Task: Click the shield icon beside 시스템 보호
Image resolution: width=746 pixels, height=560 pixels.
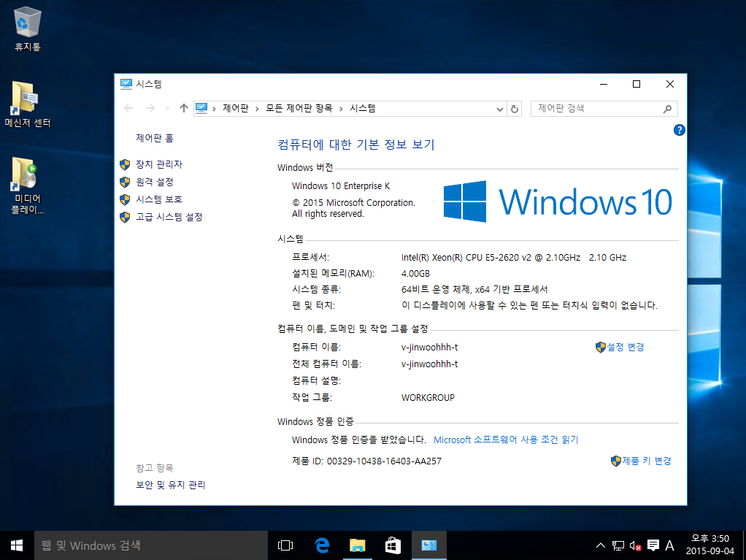Action: tap(125, 200)
